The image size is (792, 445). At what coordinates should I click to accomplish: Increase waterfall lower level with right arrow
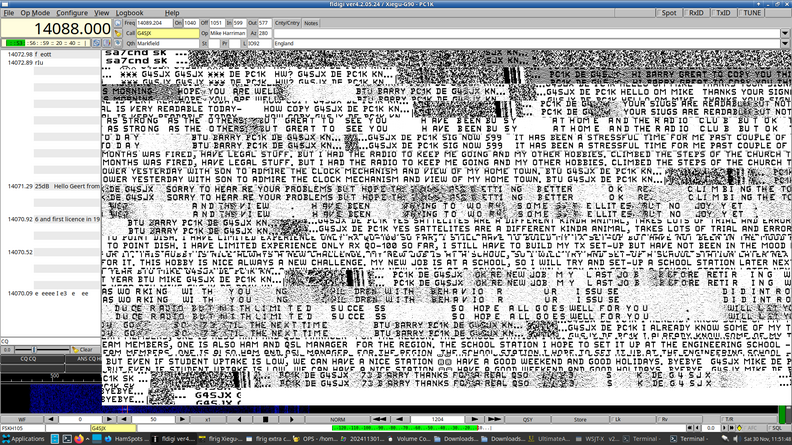point(109,419)
